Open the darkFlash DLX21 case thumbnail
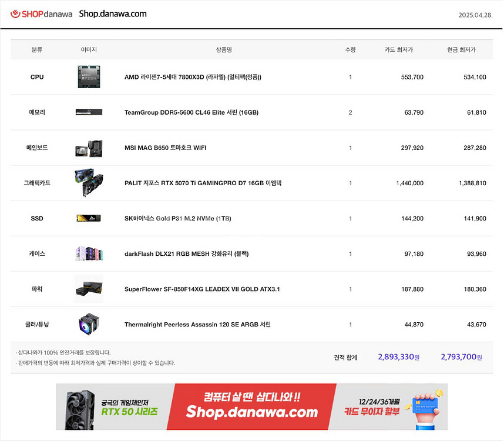This screenshot has width=504, height=441. click(x=89, y=253)
